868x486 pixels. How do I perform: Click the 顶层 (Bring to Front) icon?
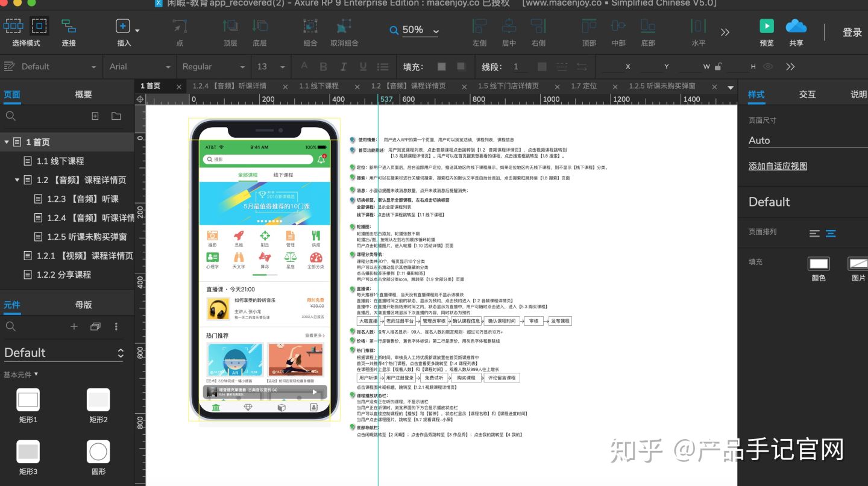click(230, 27)
